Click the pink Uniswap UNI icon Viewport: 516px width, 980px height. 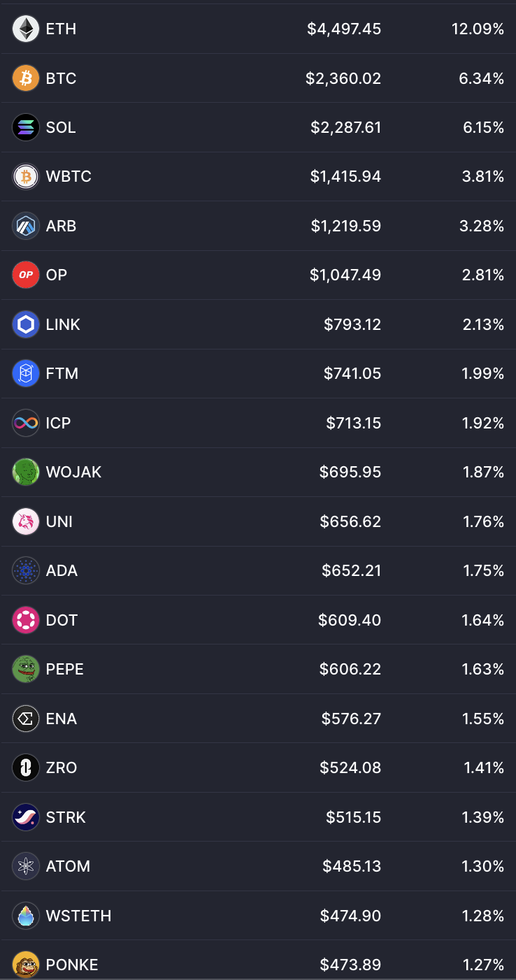coord(26,521)
